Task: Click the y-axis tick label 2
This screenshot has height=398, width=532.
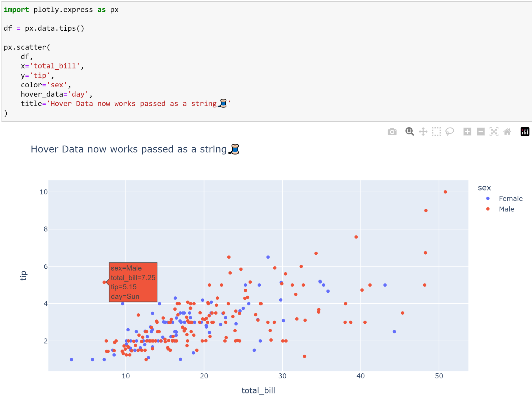Action: [x=46, y=341]
